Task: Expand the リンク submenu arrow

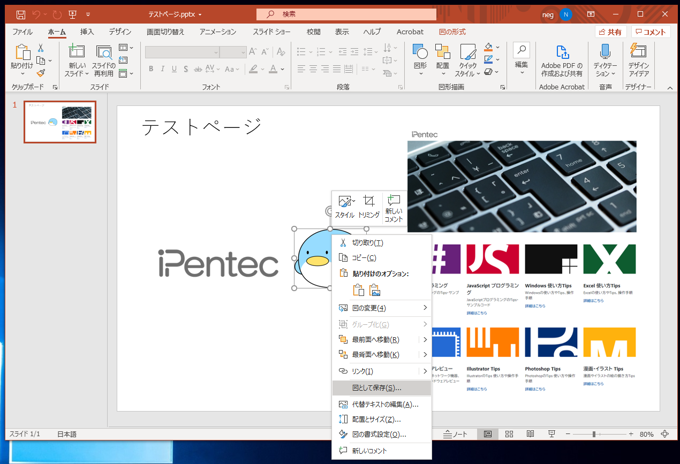Action: [x=424, y=371]
